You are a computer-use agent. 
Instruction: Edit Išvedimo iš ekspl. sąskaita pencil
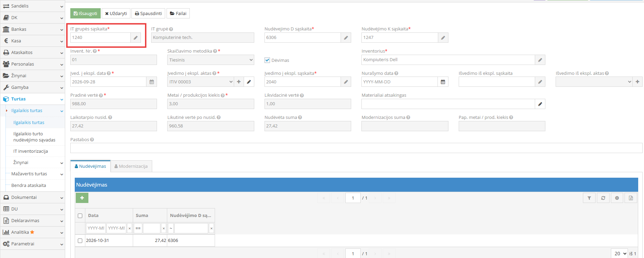coord(540,82)
